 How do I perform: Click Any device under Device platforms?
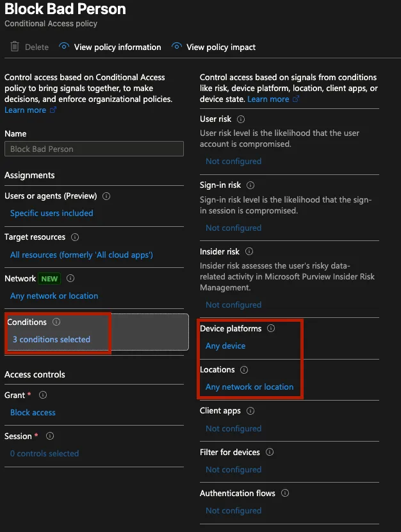click(x=225, y=346)
